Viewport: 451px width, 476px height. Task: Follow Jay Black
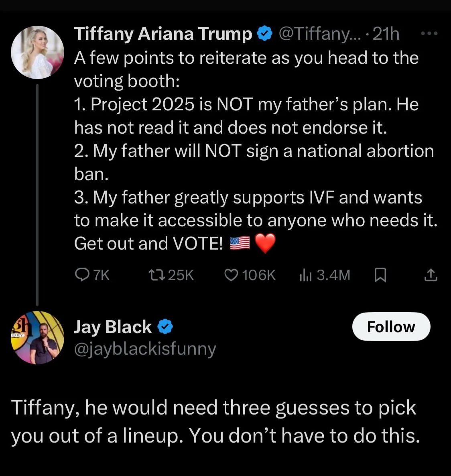pyautogui.click(x=391, y=327)
